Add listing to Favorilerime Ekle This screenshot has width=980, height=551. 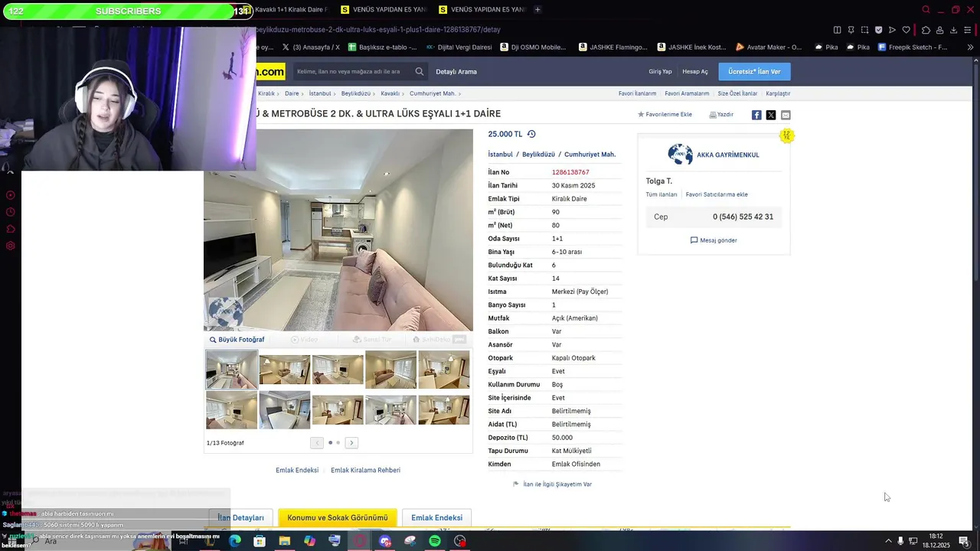click(x=665, y=115)
